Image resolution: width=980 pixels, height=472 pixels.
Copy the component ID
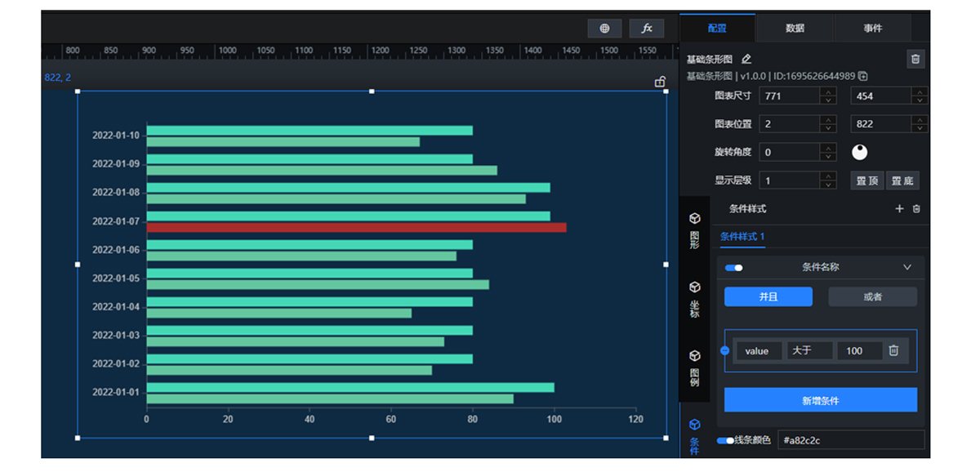(862, 76)
